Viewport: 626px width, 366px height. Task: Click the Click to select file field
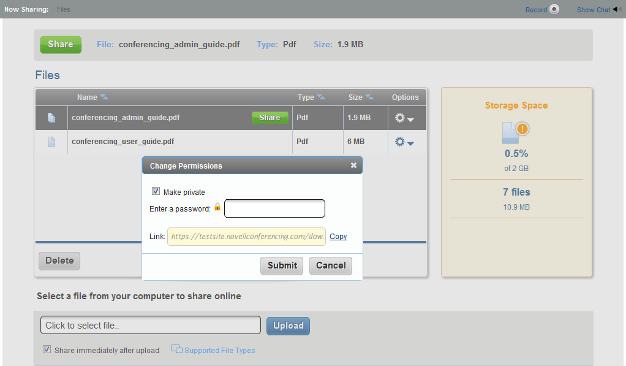(151, 325)
